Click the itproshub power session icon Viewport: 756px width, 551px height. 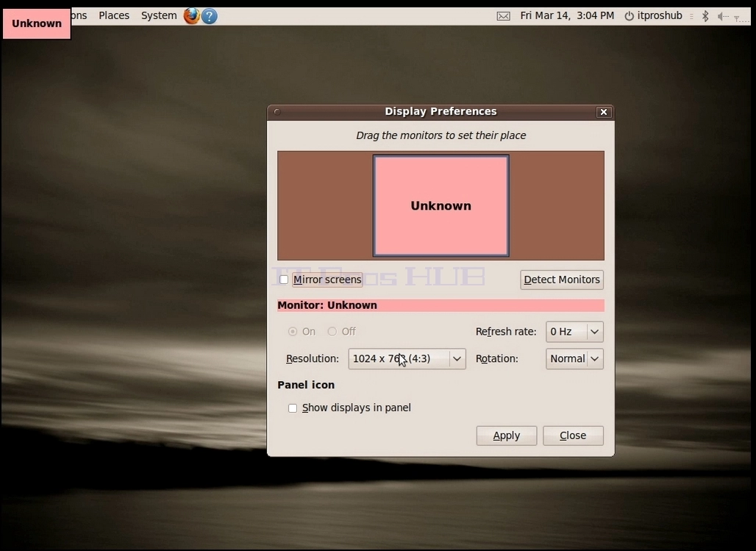(x=629, y=16)
